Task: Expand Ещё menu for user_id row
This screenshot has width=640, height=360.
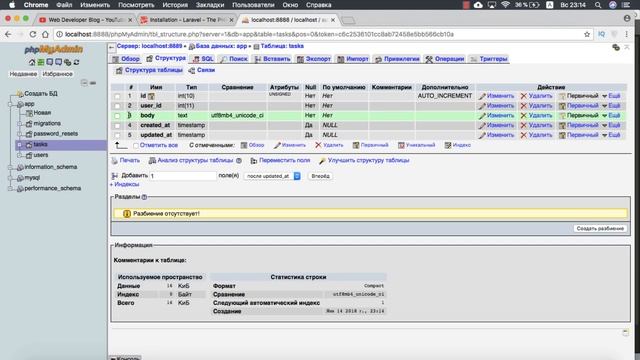Action: click(x=611, y=106)
